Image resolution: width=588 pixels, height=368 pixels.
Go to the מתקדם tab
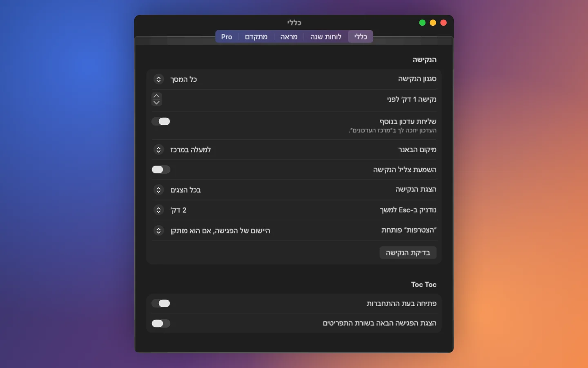256,37
